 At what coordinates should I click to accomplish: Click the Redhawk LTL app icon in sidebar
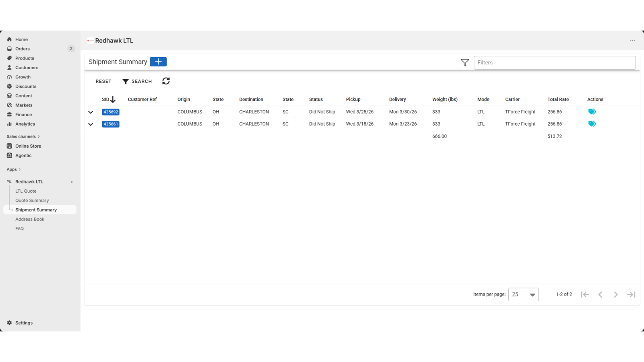(9, 182)
